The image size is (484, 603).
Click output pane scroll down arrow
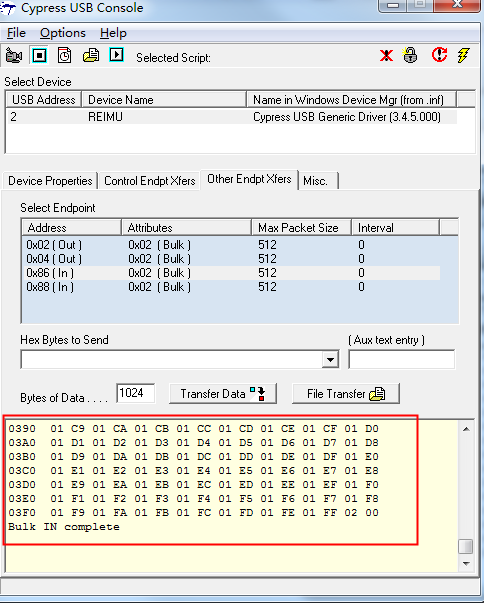tap(466, 563)
